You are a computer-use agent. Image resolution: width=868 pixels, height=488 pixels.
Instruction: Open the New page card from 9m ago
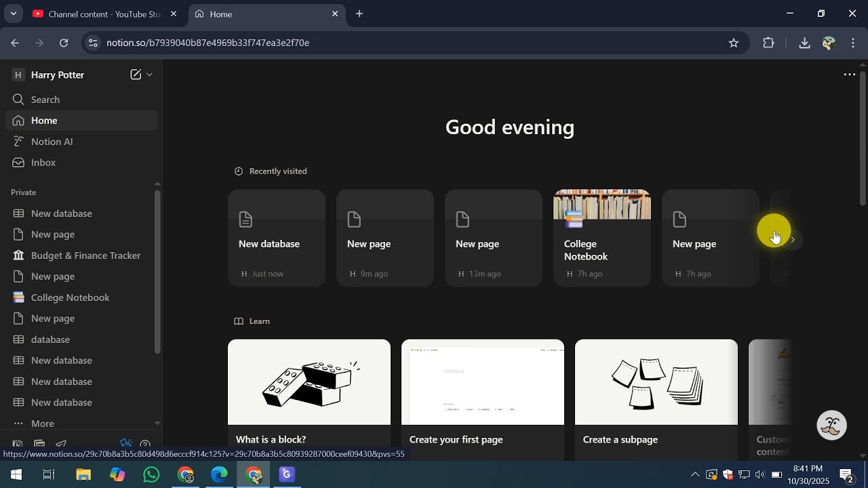click(x=385, y=238)
